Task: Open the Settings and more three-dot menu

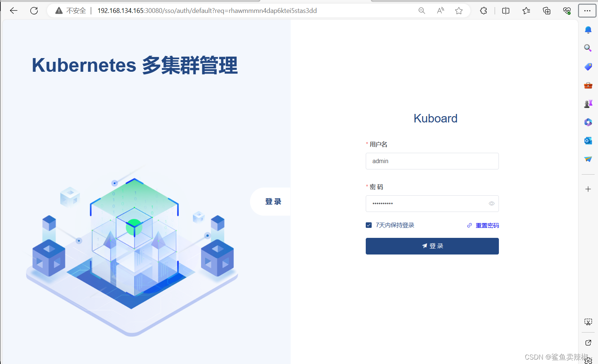Action: coord(587,11)
